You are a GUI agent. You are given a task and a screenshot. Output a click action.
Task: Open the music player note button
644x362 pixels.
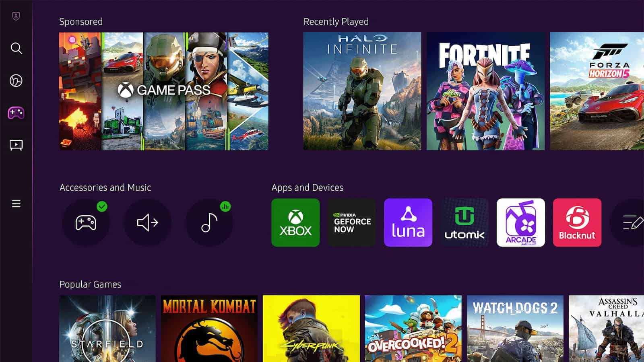[209, 222]
